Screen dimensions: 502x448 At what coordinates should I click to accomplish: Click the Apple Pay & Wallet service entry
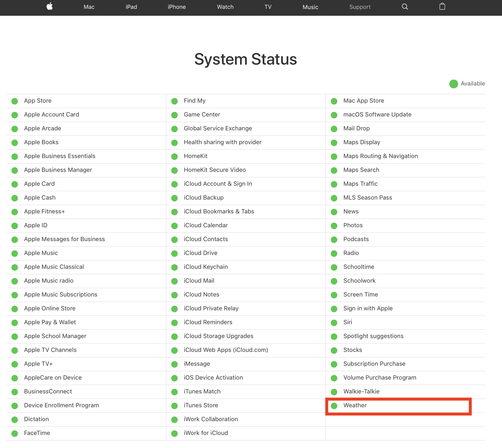pyautogui.click(x=50, y=322)
